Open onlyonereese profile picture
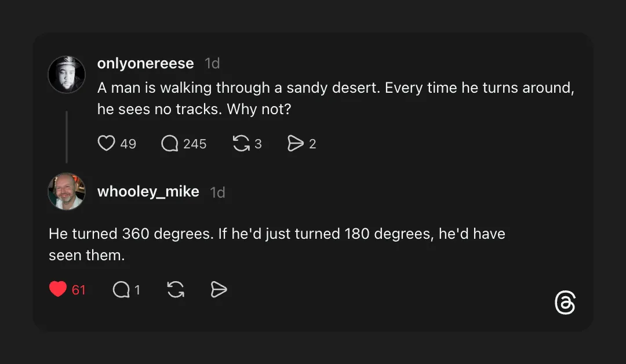The image size is (626, 364). pos(67,75)
